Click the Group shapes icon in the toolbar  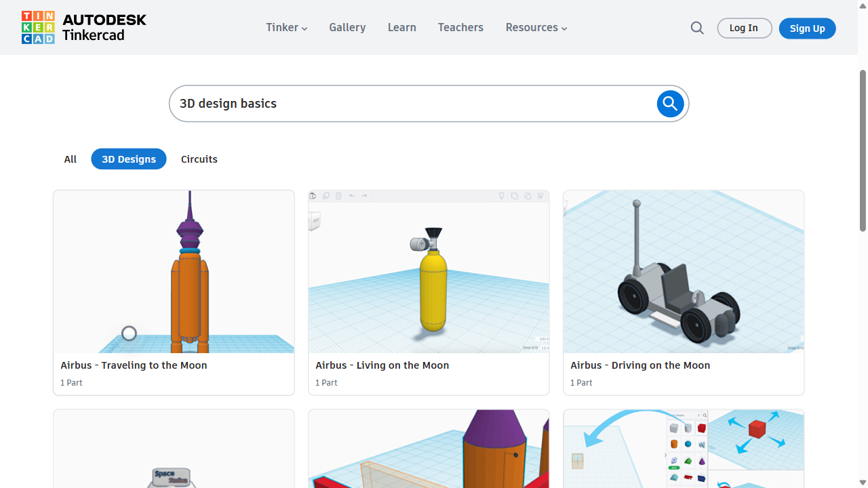pyautogui.click(x=514, y=195)
